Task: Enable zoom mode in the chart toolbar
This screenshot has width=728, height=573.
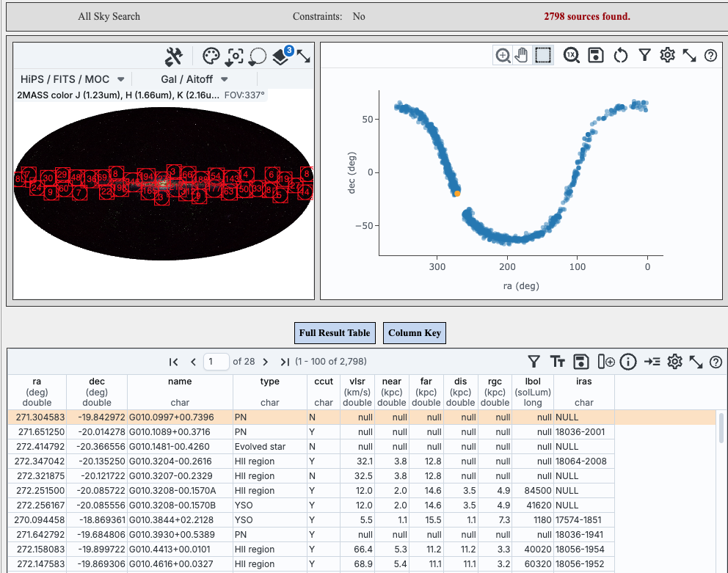Action: coord(503,55)
